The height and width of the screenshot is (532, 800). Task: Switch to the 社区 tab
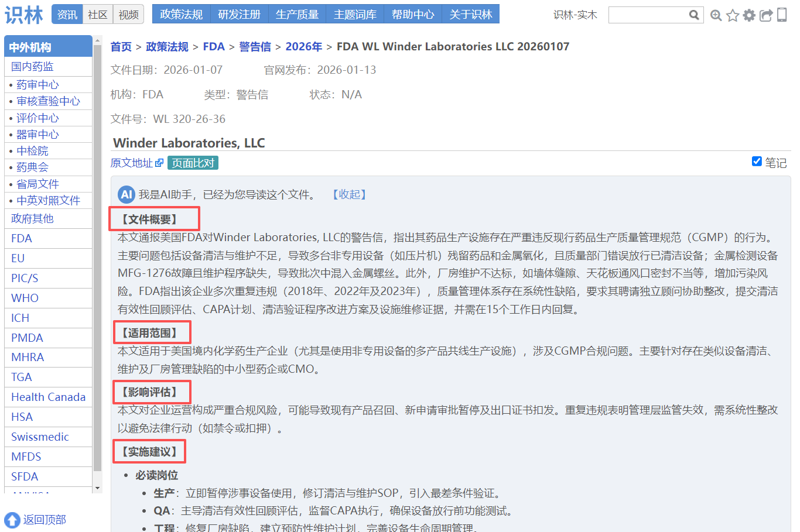tap(98, 15)
